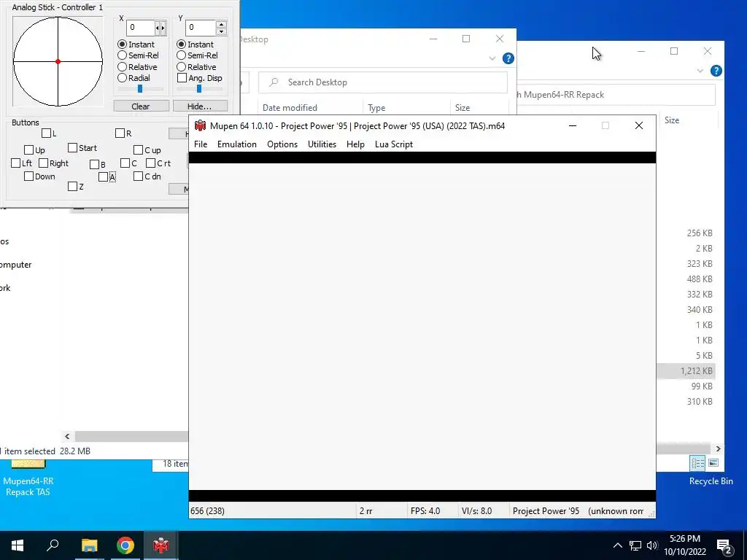Click the Mupen64 taskbar icon

161,545
